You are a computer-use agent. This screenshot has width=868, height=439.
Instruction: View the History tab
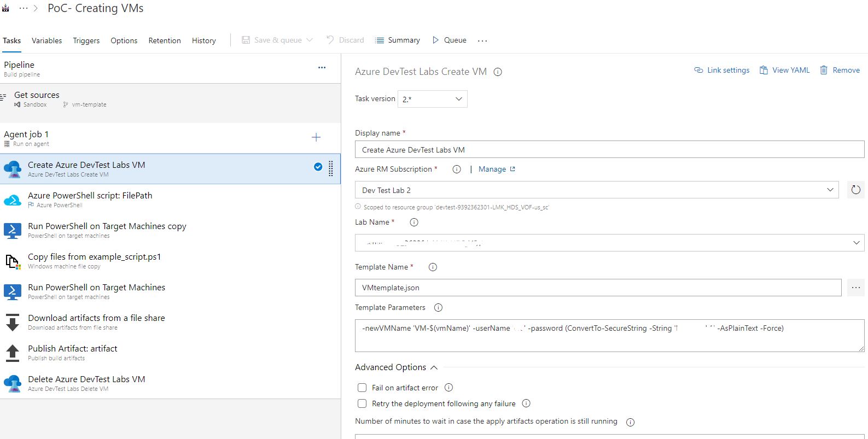(204, 40)
